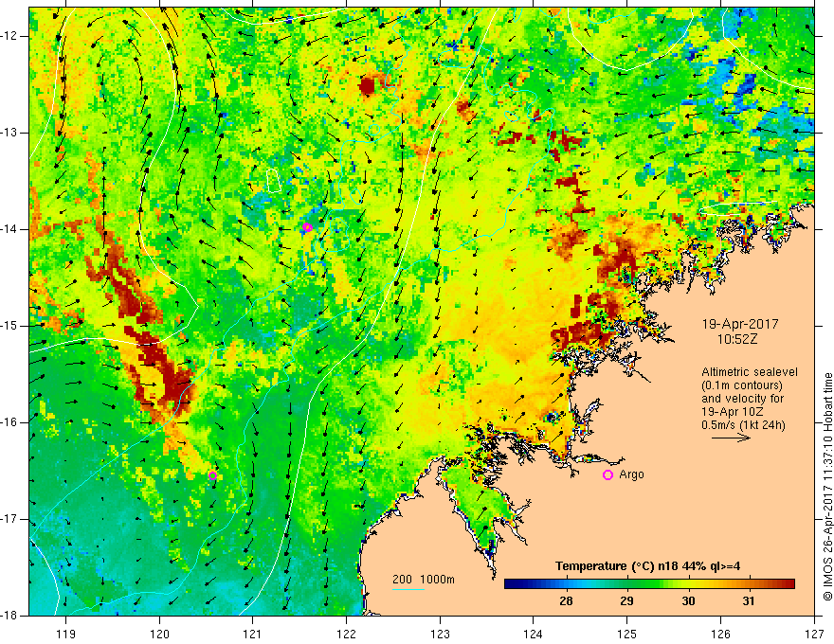Click longitude axis label 121
This screenshot has width=834, height=644.
click(252, 634)
